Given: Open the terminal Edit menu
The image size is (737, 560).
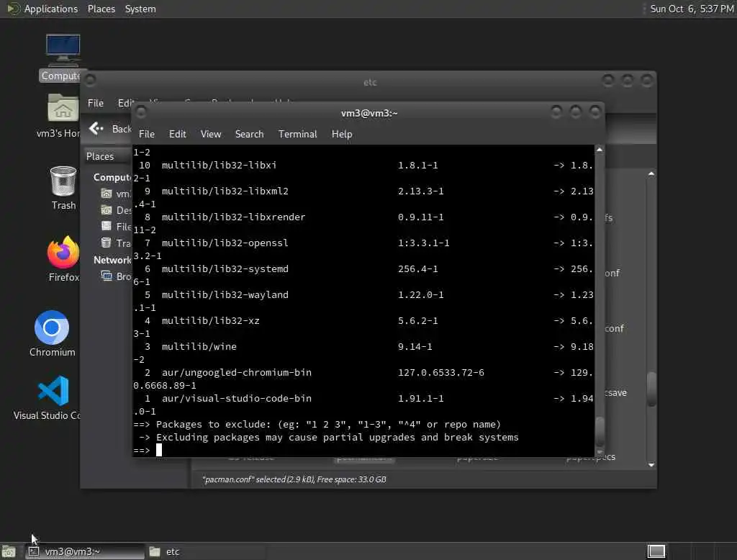Looking at the screenshot, I should coord(177,134).
